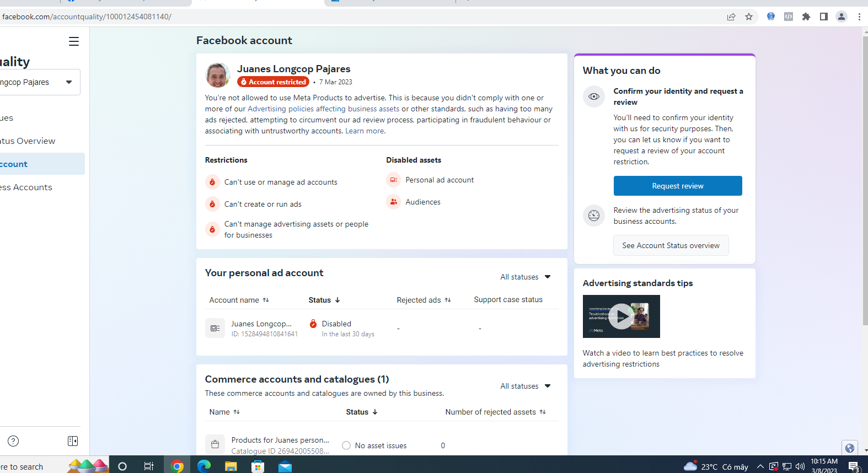Image resolution: width=868 pixels, height=473 pixels.
Task: Click the eye icon beside Confirm your identity
Action: (594, 96)
